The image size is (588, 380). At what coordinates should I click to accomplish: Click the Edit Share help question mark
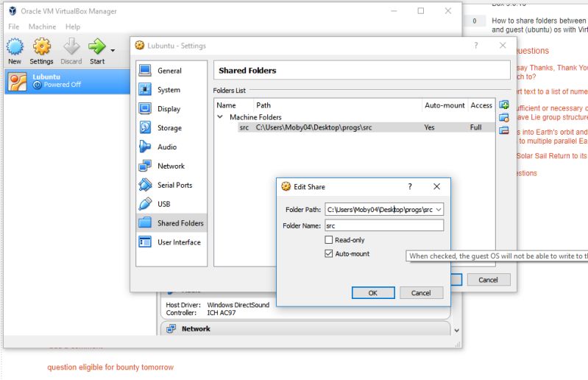tap(410, 186)
